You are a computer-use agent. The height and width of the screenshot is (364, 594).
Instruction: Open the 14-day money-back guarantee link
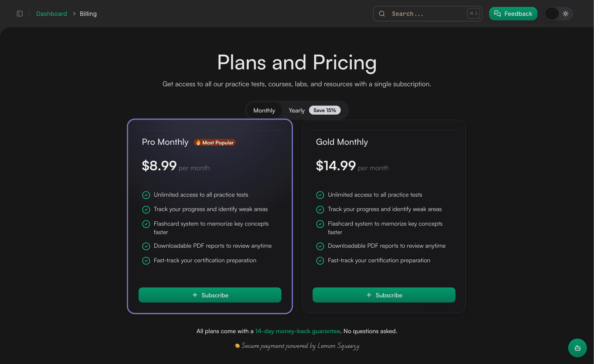[x=298, y=331]
